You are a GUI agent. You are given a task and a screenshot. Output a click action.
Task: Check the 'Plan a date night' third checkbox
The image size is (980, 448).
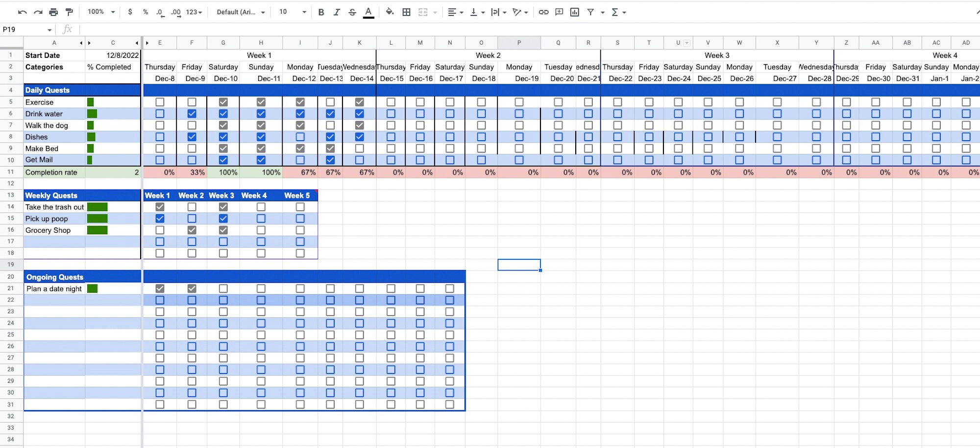[223, 288]
